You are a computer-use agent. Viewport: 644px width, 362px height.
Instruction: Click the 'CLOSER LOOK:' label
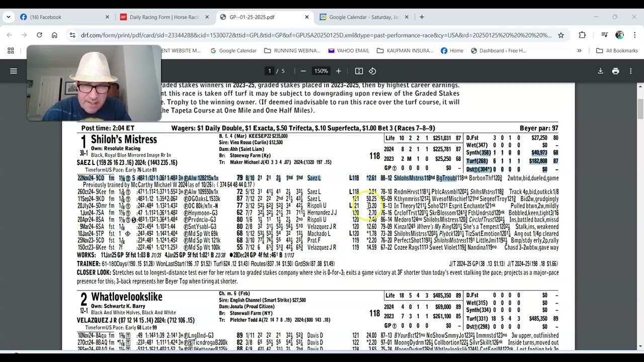click(94, 273)
